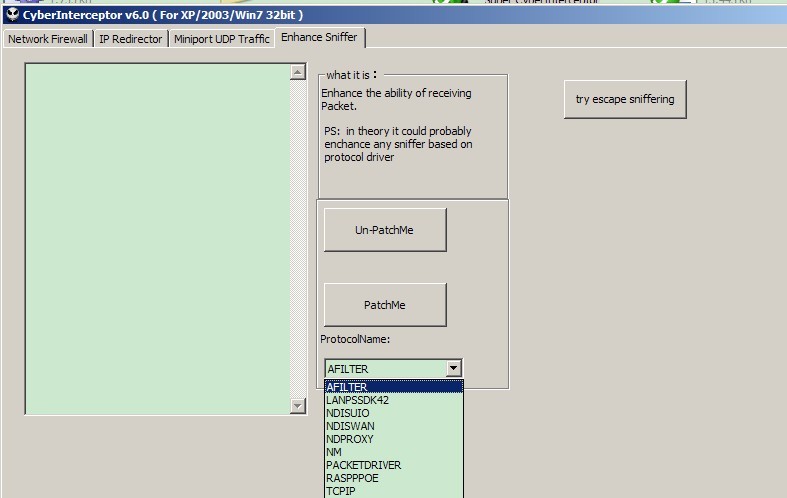Click the CyberInterceptor skull icon in title bar
Viewport: 787px width, 498px height.
pos(11,14)
